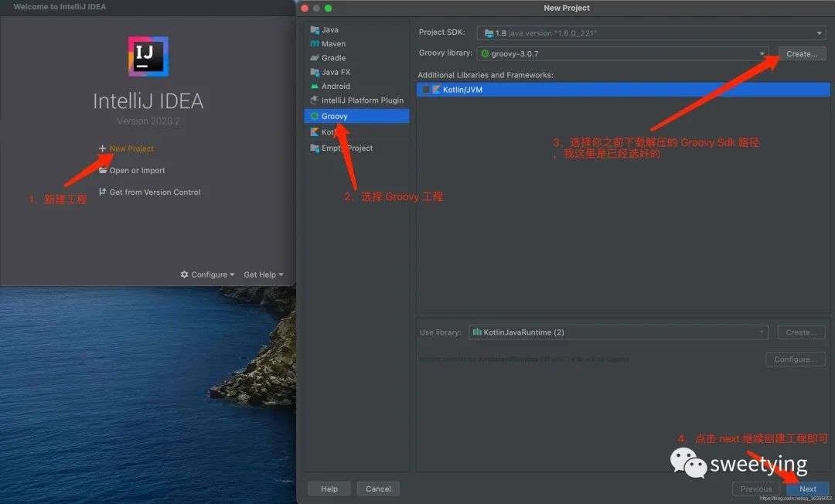Click the Configure... button in New Project

[796, 359]
